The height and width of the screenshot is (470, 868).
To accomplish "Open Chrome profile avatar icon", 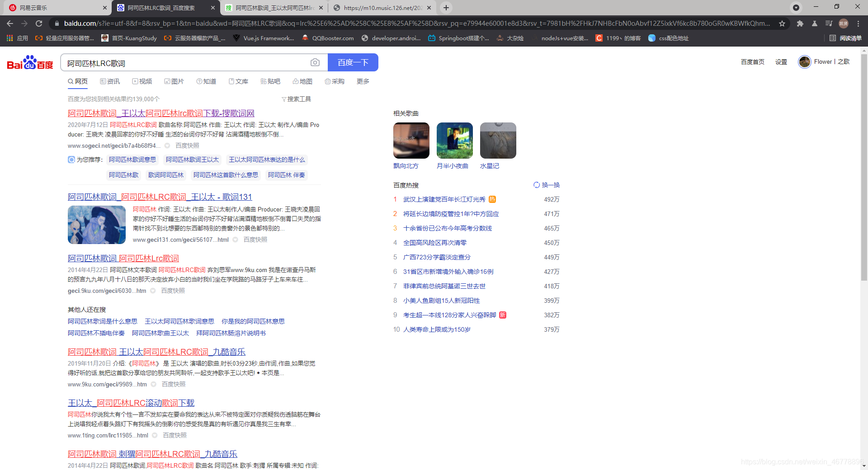I will pyautogui.click(x=844, y=23).
